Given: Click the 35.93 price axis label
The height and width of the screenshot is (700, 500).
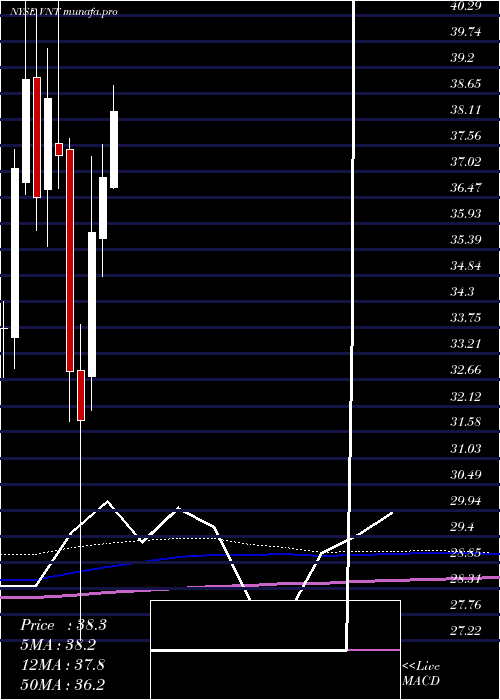Looking at the screenshot, I should 466,214.
